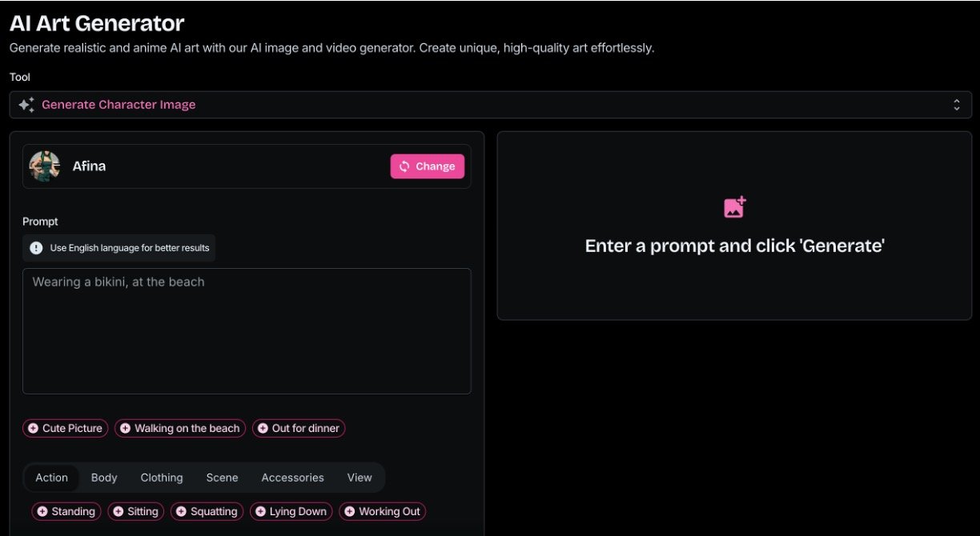Click the up-down chevron on Tool dropdown
This screenshot has width=980, height=536.
coord(956,105)
